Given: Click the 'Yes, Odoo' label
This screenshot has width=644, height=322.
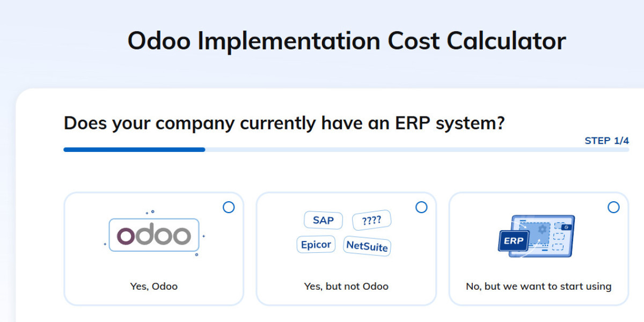Looking at the screenshot, I should point(153,286).
